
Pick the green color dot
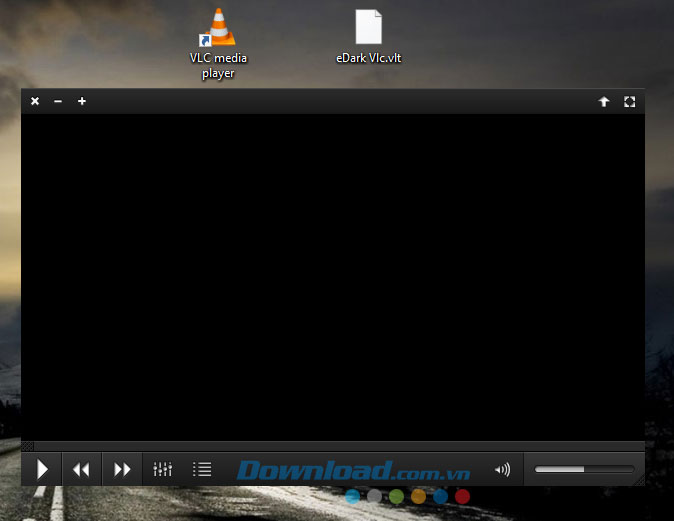396,496
